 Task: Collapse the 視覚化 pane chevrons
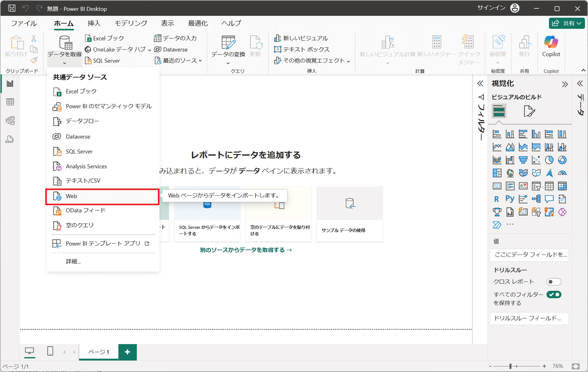click(564, 84)
